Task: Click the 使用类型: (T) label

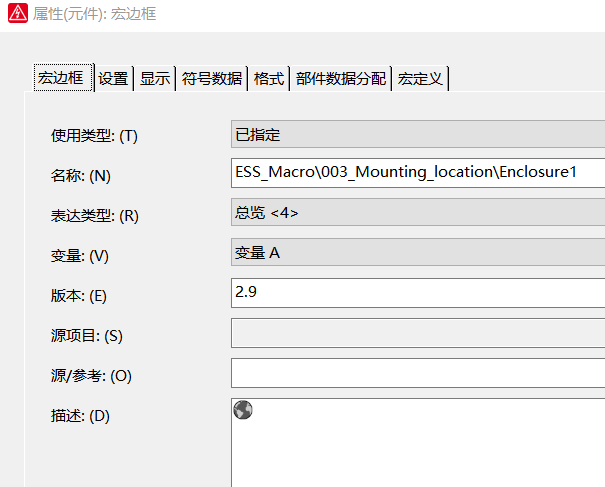Action: pyautogui.click(x=94, y=136)
